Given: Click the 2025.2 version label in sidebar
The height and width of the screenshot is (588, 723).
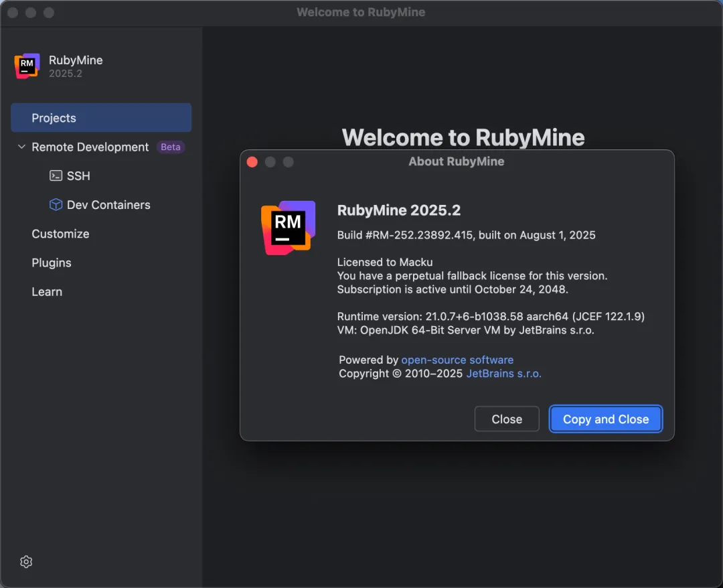Looking at the screenshot, I should tap(66, 74).
